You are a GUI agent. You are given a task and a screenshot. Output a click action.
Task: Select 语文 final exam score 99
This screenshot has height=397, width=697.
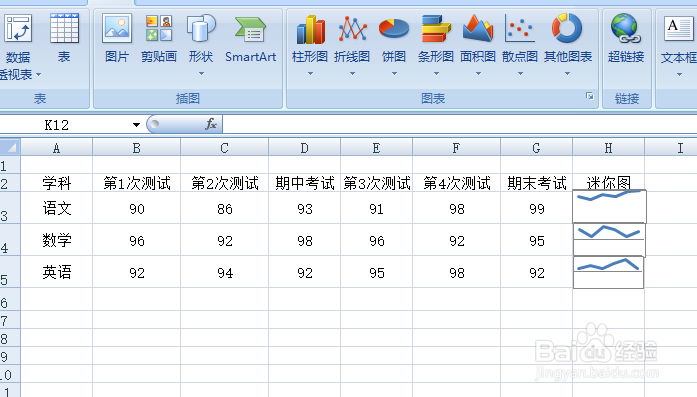coord(537,208)
